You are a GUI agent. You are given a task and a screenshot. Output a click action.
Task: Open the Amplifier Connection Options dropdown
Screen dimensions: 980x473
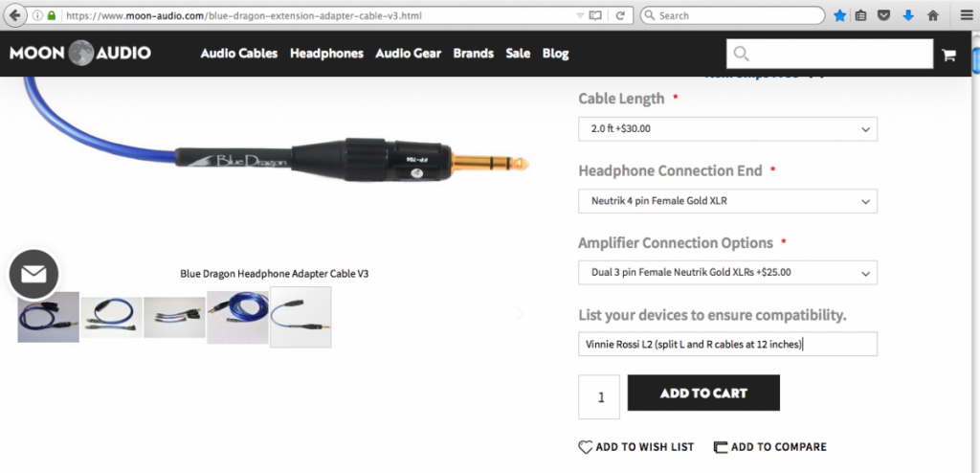(x=727, y=273)
